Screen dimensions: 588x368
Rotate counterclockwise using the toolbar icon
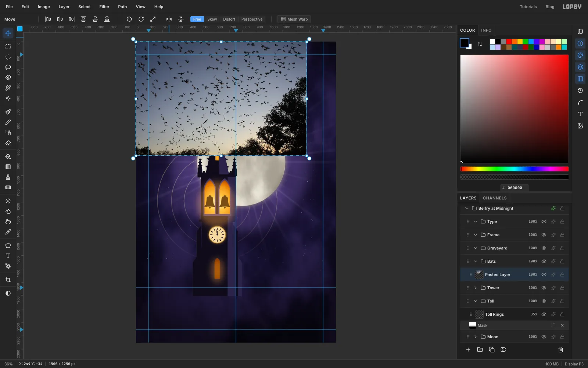129,19
